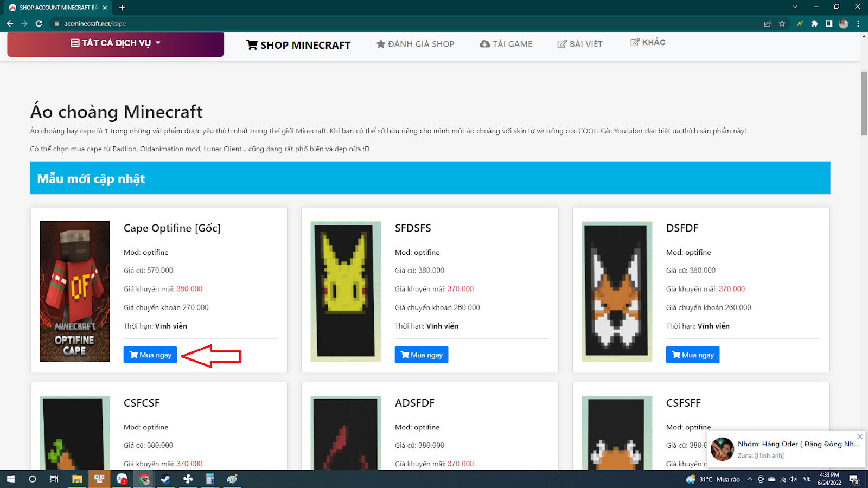Select the SFDSFS product title
Viewport: 868px width, 488px height.
click(x=413, y=228)
